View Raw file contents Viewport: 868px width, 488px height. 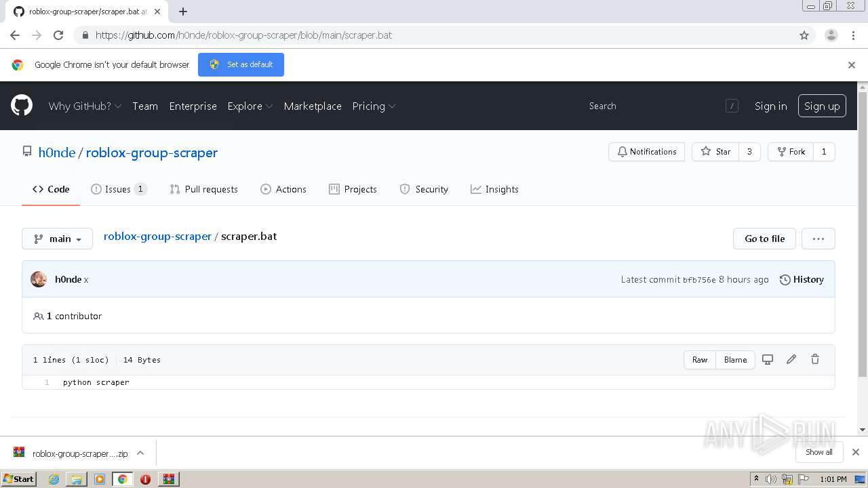(x=700, y=360)
